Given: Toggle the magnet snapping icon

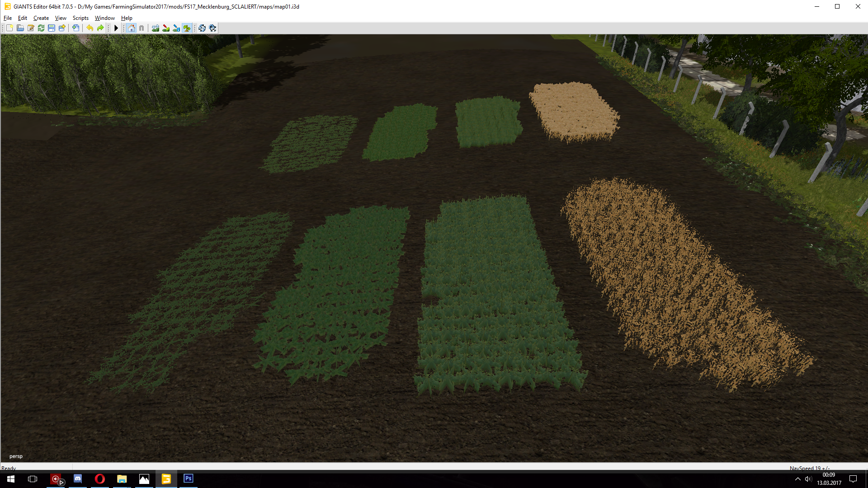Looking at the screenshot, I should click(x=142, y=28).
